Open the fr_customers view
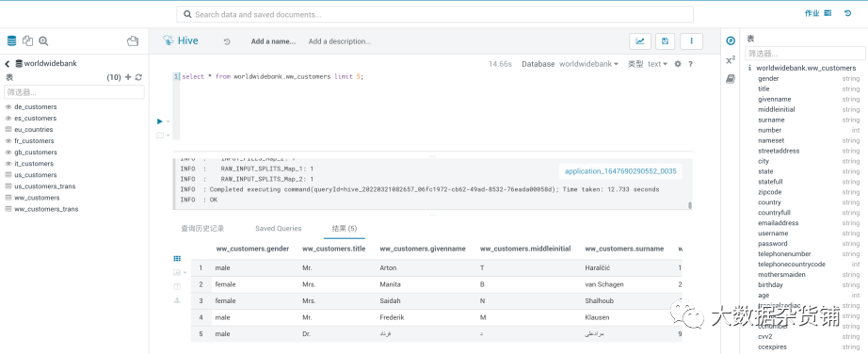The image size is (868, 354). click(34, 140)
